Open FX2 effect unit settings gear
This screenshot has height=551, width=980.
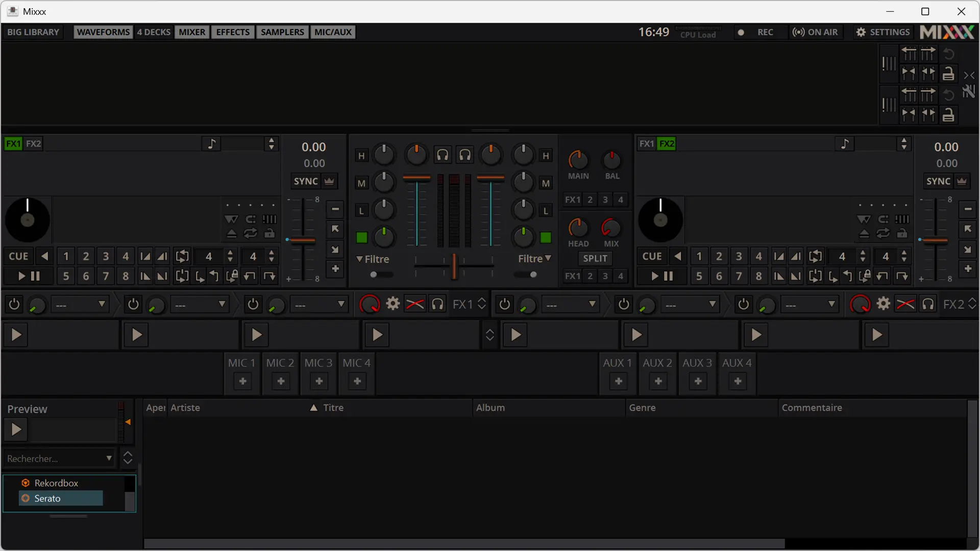coord(884,305)
